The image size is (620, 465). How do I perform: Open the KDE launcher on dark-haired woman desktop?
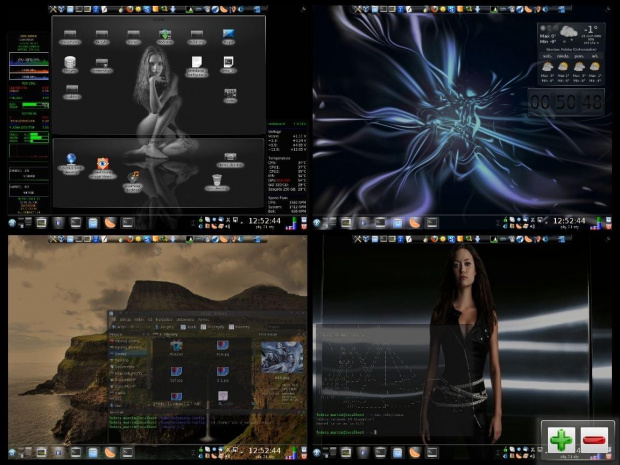pos(317,453)
